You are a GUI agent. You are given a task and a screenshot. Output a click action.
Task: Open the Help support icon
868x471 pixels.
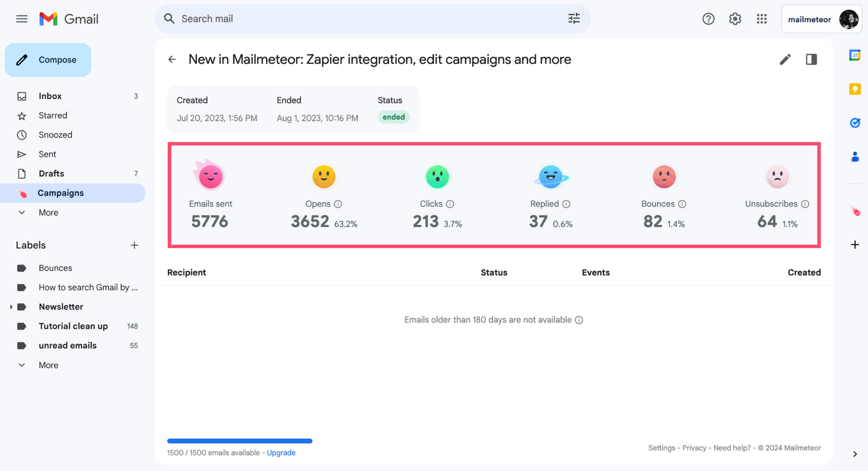(708, 19)
